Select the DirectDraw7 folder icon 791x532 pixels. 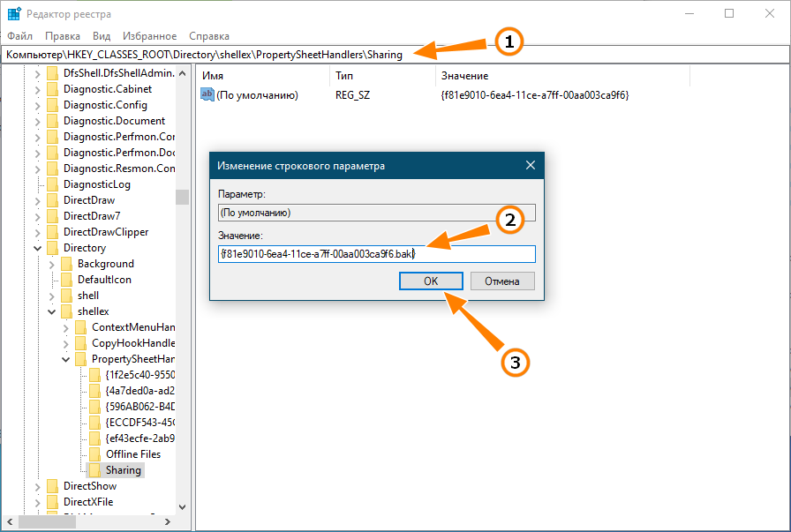point(52,216)
